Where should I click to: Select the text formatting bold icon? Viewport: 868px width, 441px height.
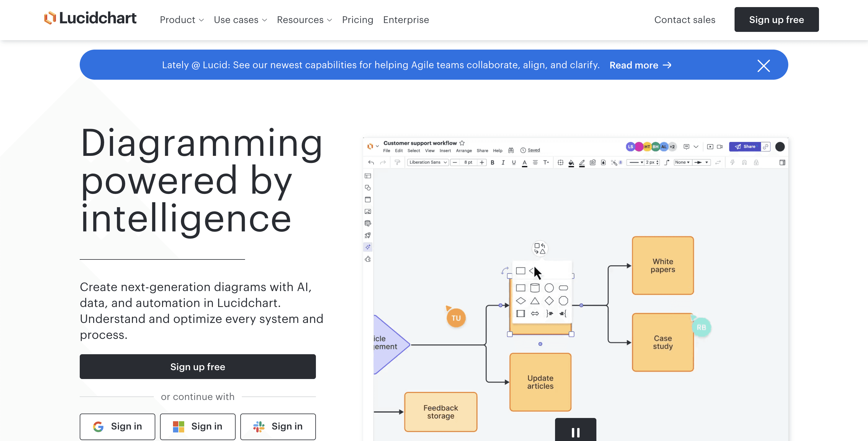[x=492, y=163]
